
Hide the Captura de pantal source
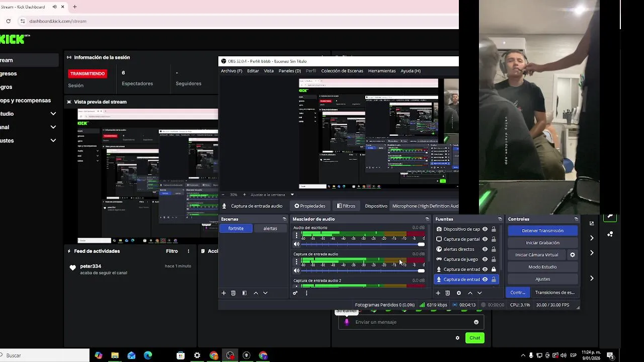(485, 239)
